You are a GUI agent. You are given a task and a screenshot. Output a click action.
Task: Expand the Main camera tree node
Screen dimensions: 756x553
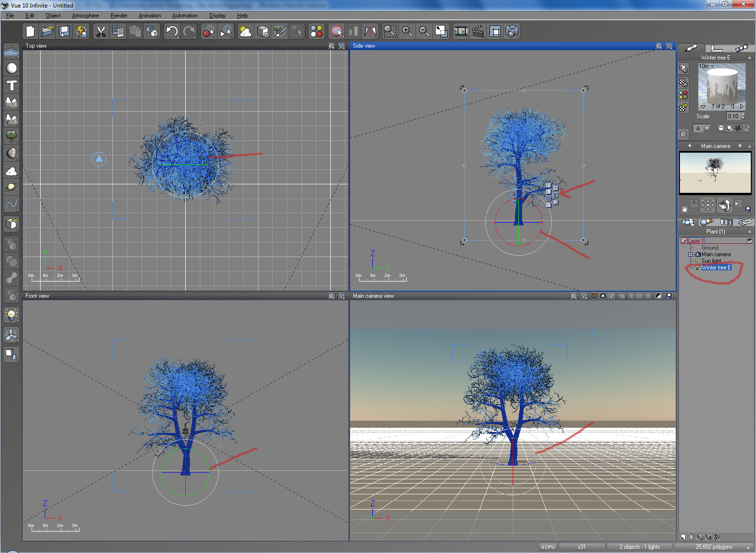pyautogui.click(x=690, y=254)
